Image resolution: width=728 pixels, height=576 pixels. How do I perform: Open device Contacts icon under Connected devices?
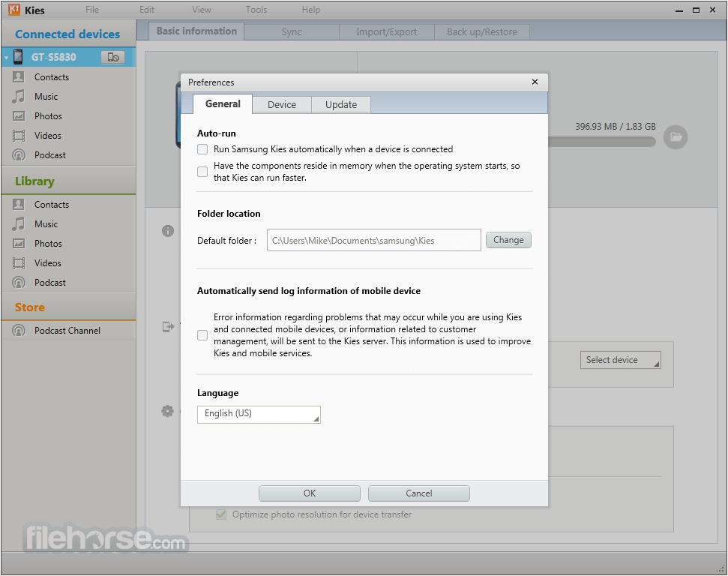click(19, 76)
